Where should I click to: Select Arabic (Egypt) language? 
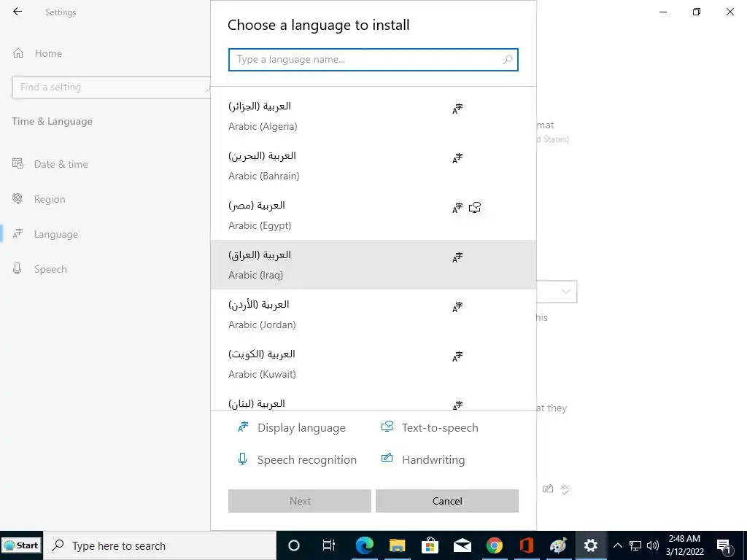click(373, 215)
